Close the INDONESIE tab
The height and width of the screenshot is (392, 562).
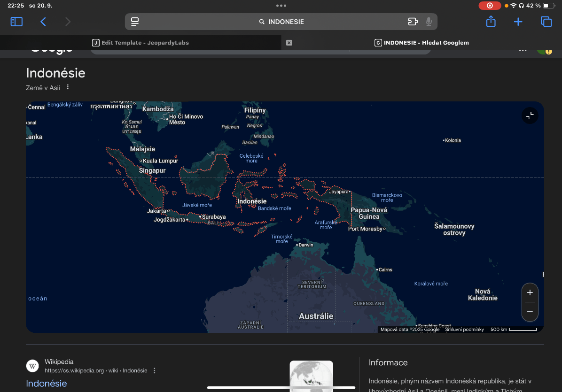tap(289, 43)
